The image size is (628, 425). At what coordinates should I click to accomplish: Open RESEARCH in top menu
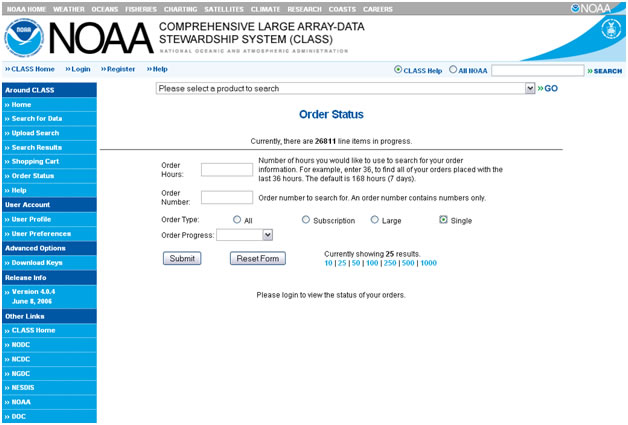(x=304, y=9)
